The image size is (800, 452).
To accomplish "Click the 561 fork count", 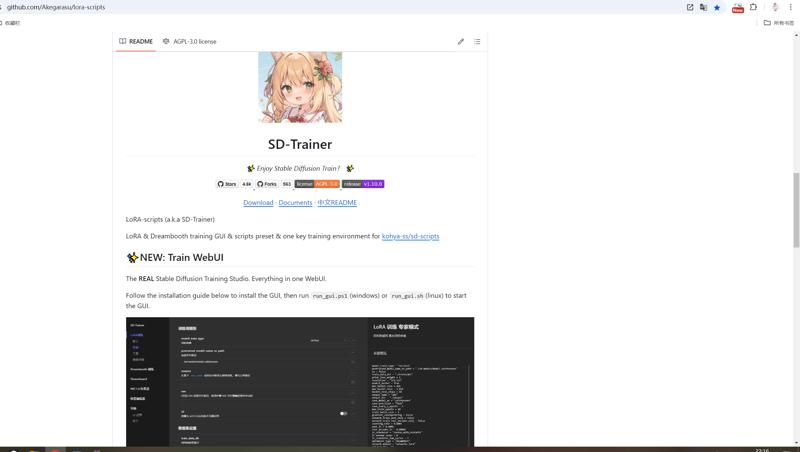I will (x=287, y=184).
